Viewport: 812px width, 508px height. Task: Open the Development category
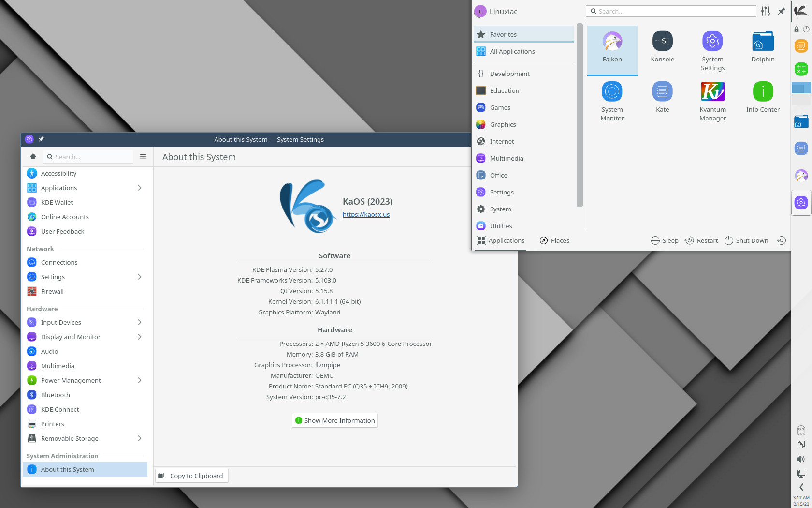click(x=523, y=74)
